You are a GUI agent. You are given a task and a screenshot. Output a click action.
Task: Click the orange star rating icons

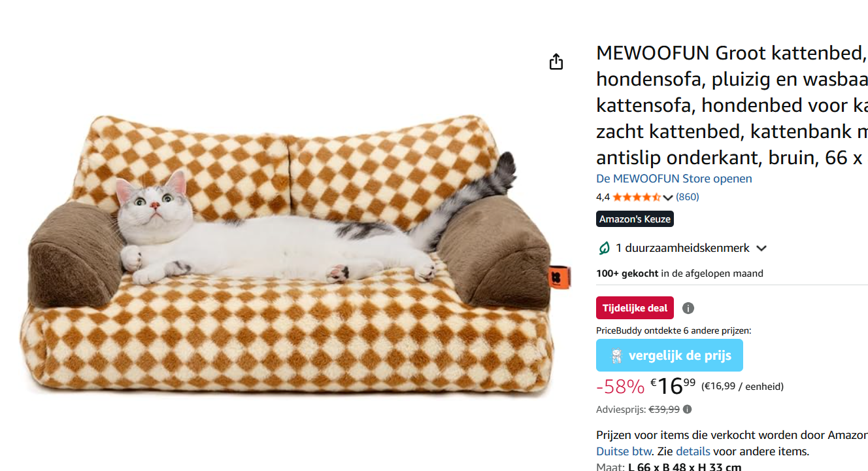[637, 197]
